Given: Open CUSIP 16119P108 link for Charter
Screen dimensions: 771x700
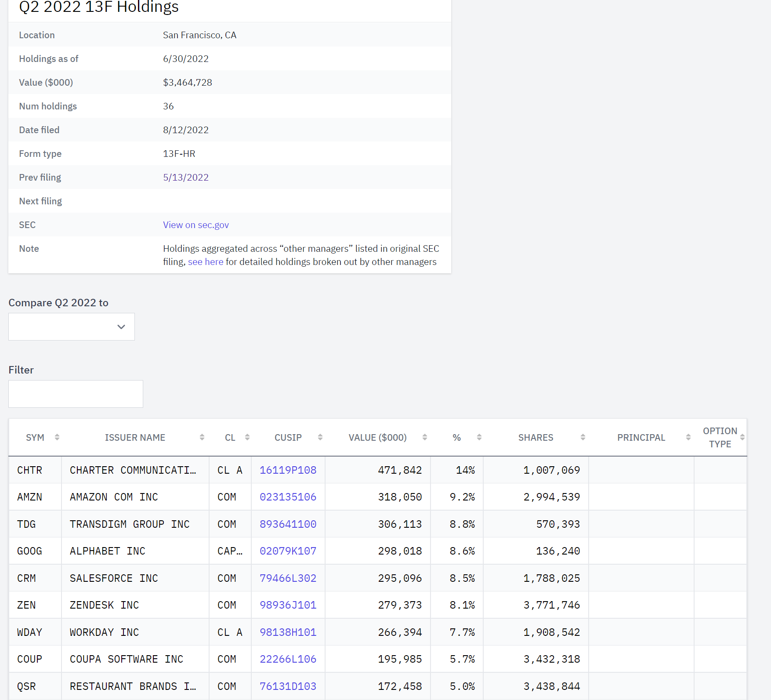Looking at the screenshot, I should click(288, 470).
